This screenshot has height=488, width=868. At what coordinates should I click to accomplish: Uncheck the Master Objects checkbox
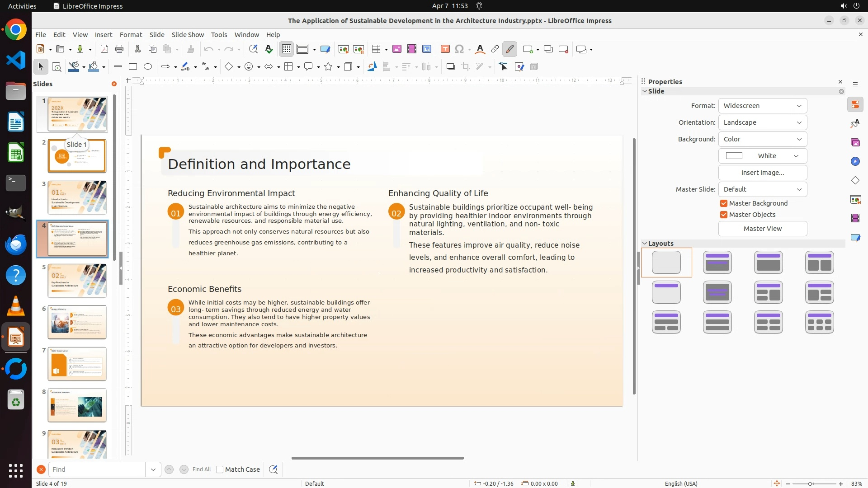724,215
